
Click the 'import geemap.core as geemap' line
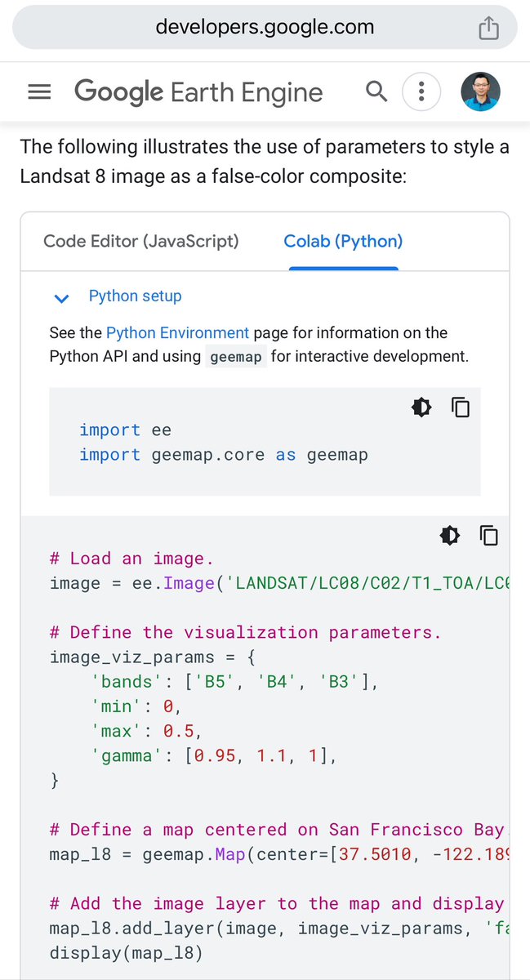tap(224, 455)
